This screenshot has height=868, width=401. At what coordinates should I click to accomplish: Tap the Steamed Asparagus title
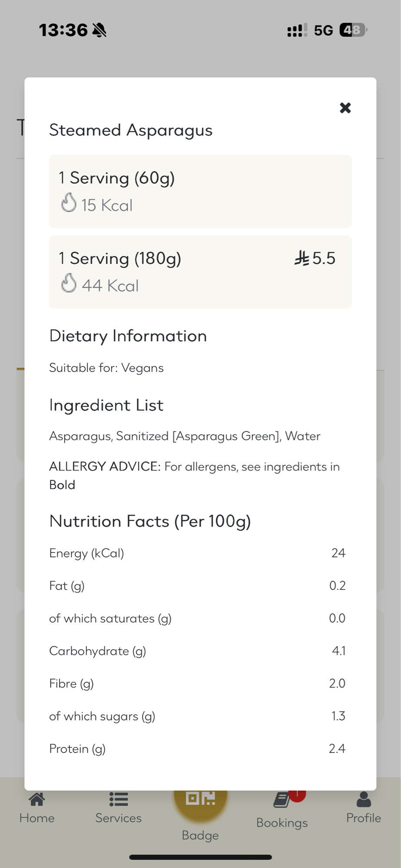click(131, 130)
